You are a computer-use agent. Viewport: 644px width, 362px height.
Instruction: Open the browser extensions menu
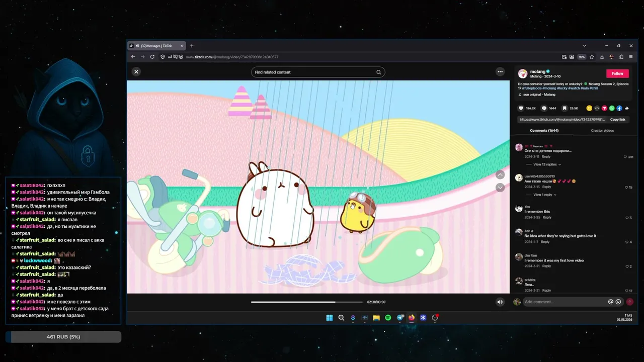[x=621, y=57]
